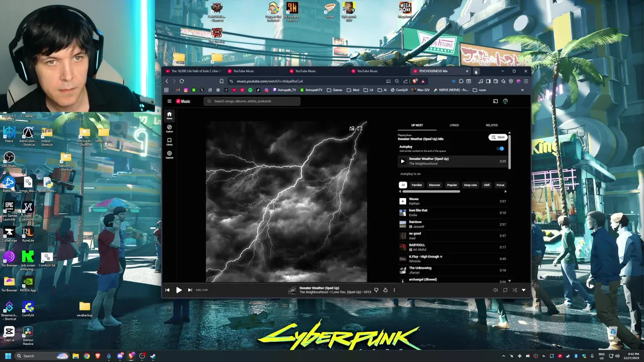
Task: Select the Familiar filter chip
Action: click(417, 185)
